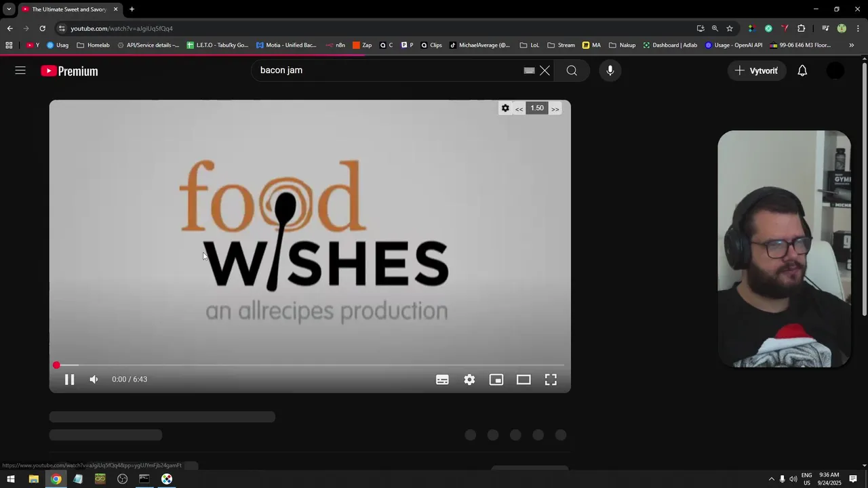Open API/Service details bookmark

[x=148, y=45]
